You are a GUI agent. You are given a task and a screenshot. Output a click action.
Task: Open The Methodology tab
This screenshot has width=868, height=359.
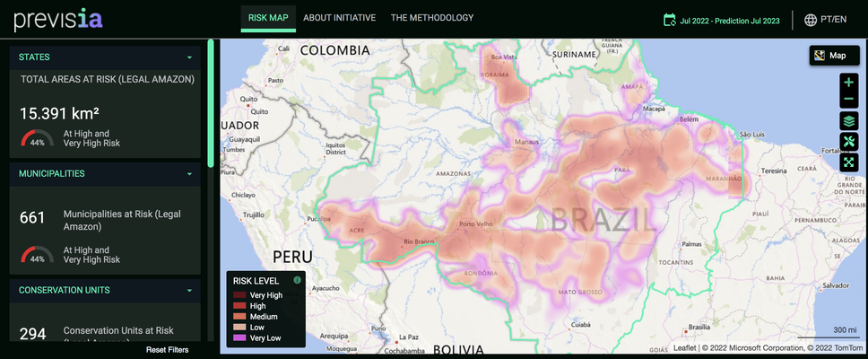431,18
